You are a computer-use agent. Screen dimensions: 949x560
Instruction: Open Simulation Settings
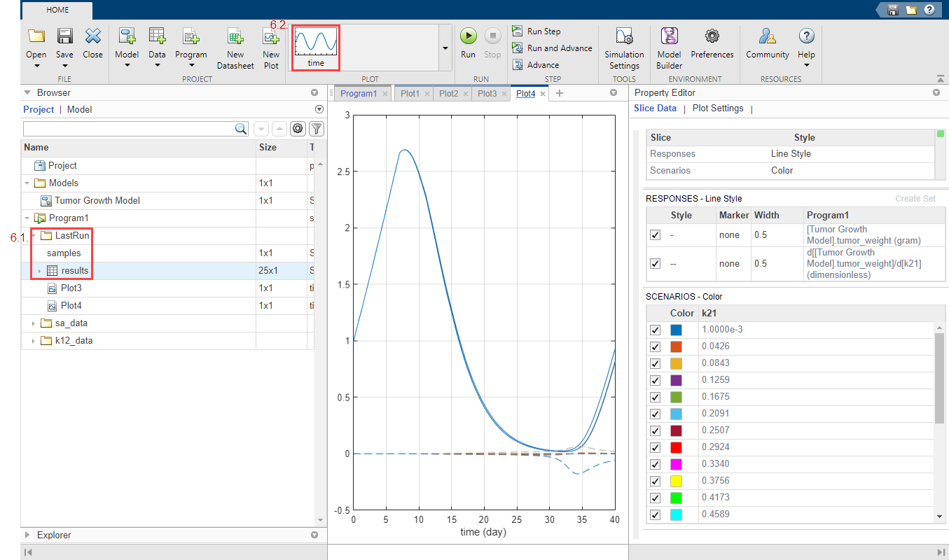pos(623,38)
